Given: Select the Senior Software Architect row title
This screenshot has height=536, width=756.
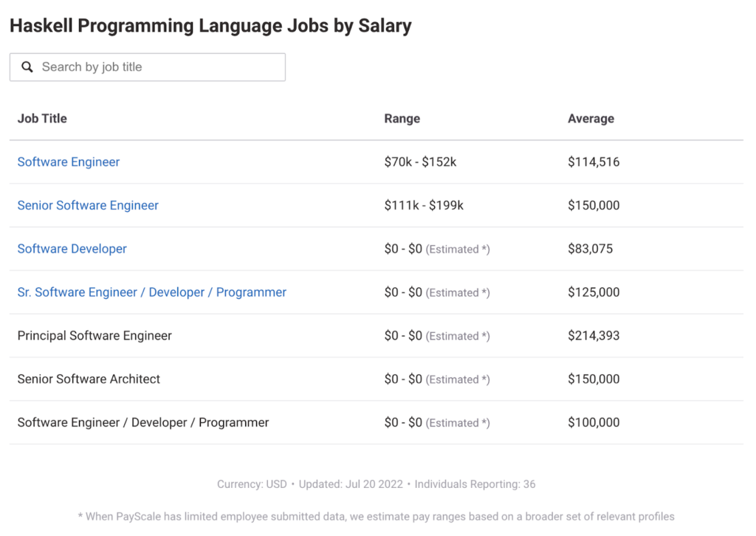Looking at the screenshot, I should [89, 379].
